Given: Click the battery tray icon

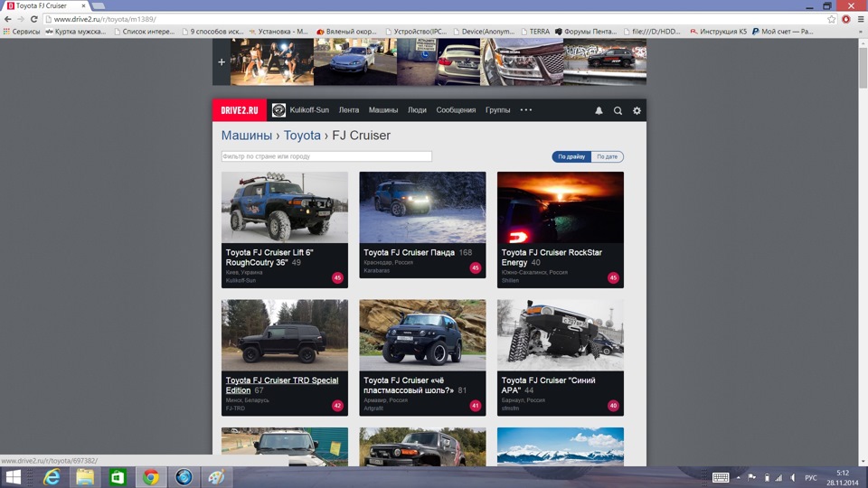Looking at the screenshot, I should [767, 477].
